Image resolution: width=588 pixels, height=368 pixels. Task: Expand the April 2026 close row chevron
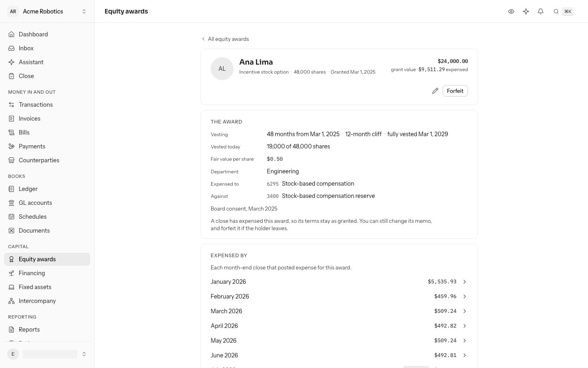(465, 326)
